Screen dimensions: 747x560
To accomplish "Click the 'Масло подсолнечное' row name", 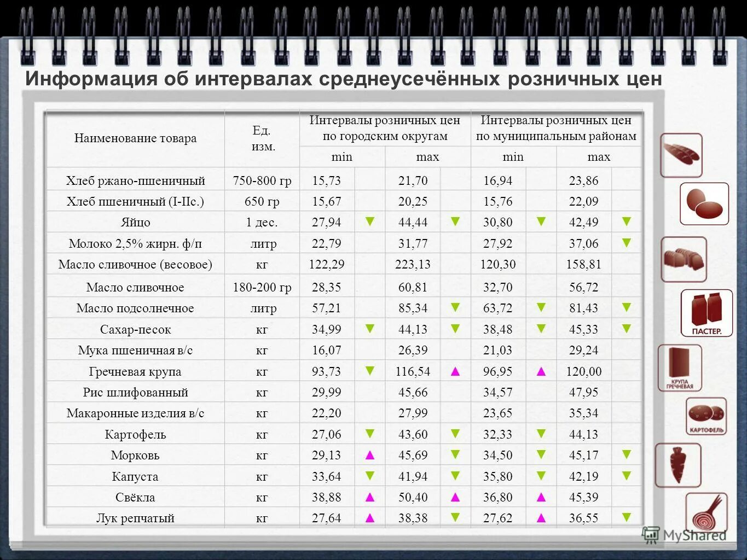I will coord(135,308).
